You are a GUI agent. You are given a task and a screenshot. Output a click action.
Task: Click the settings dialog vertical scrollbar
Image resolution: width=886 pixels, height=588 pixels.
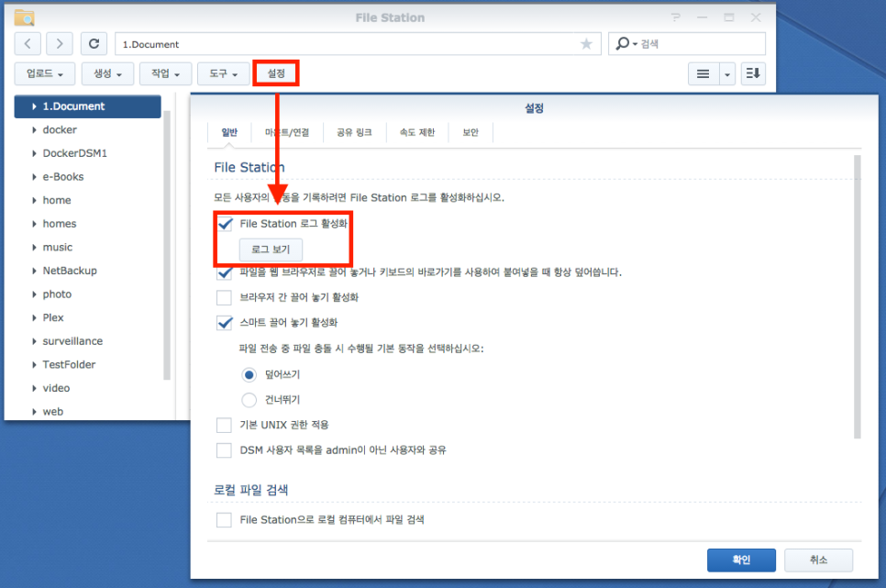coord(858,297)
